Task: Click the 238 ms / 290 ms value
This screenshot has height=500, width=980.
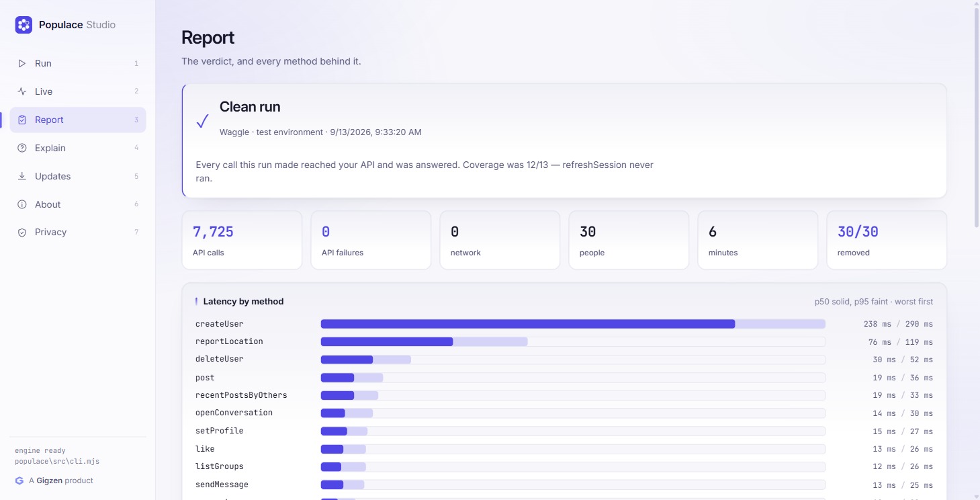Action: click(898, 324)
